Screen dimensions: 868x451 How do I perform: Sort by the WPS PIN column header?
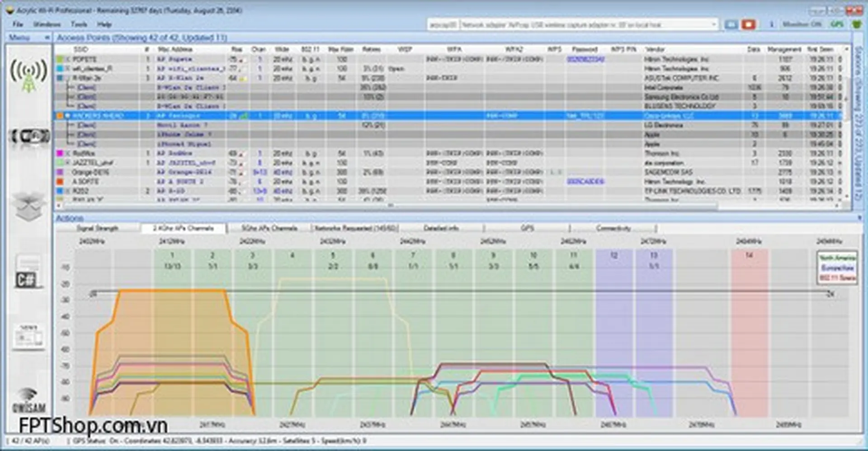coord(623,49)
